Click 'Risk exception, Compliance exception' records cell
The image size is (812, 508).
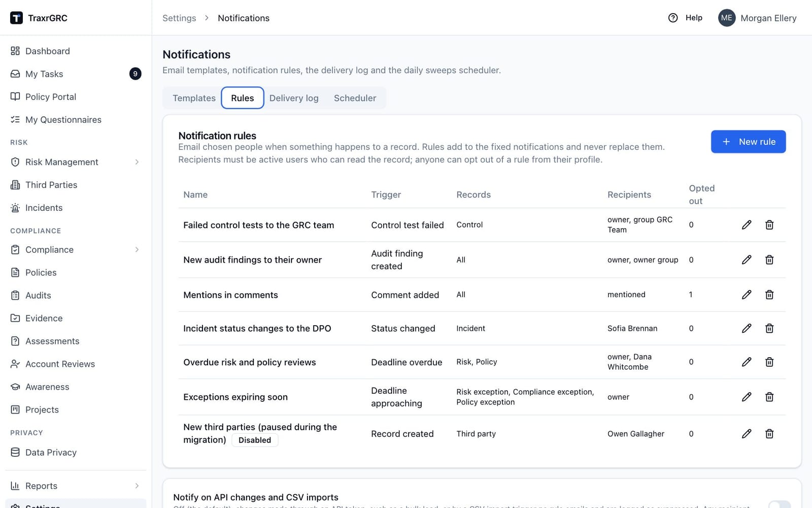pos(525,397)
